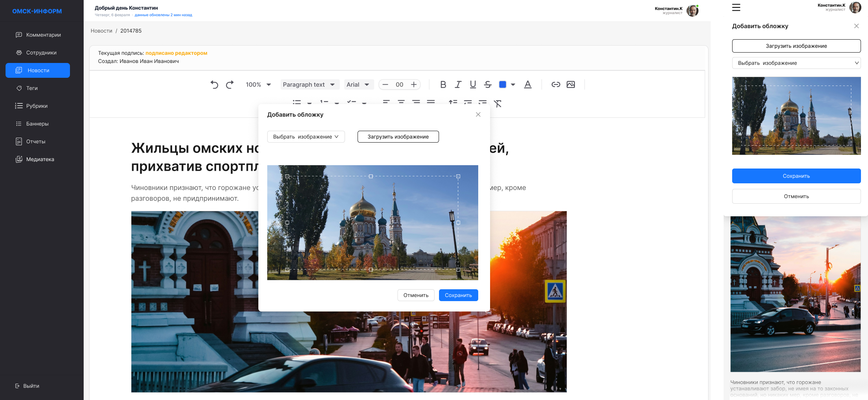The width and height of the screenshot is (868, 400).
Task: Expand the Выбрать изображение dropdown in the dialog
Action: [306, 136]
